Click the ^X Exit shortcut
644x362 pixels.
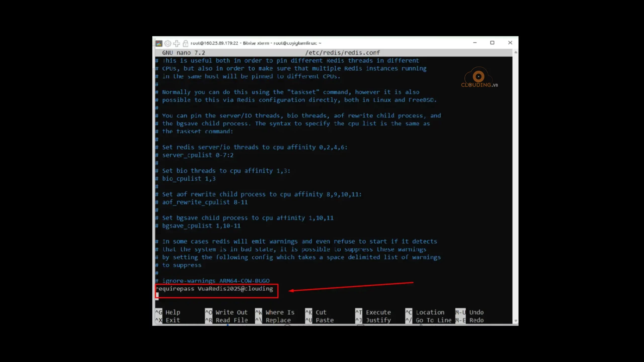coord(168,320)
